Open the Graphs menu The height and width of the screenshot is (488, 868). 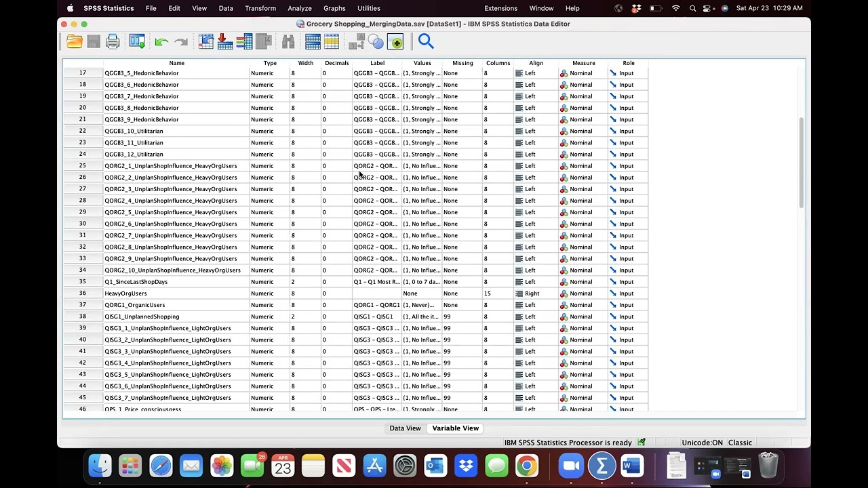tap(334, 8)
